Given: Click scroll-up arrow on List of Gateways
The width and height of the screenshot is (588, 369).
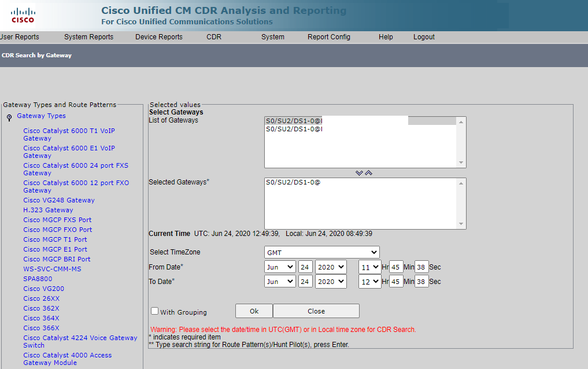Looking at the screenshot, I should click(x=461, y=121).
